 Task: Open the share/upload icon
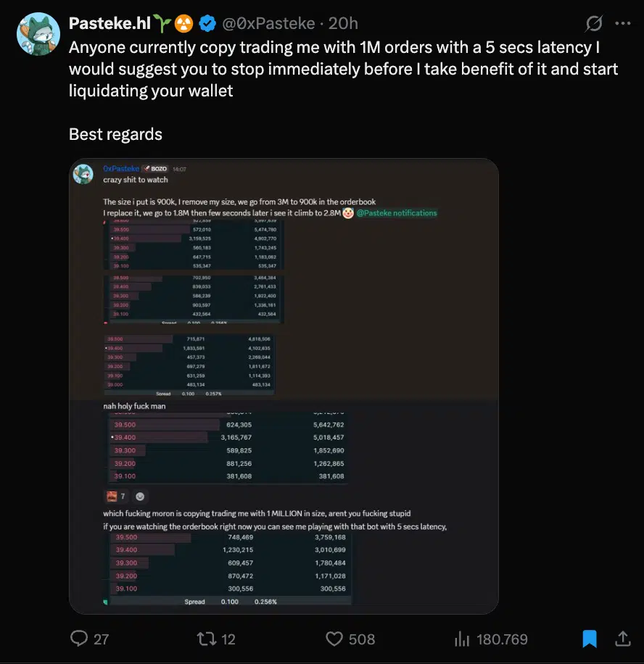coord(624,639)
